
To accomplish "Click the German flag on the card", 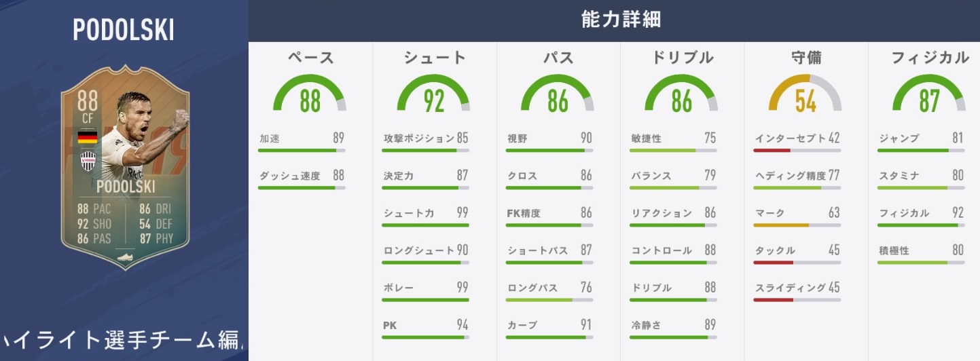I will [x=87, y=138].
